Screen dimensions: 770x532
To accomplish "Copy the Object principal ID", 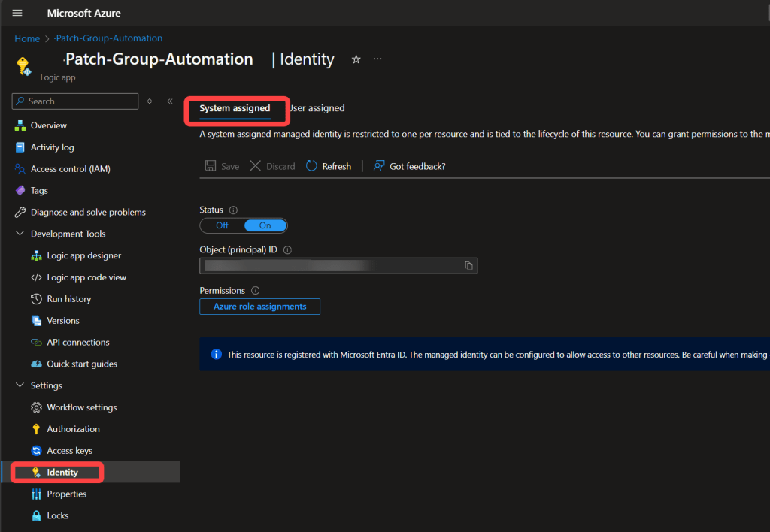I will (x=468, y=265).
